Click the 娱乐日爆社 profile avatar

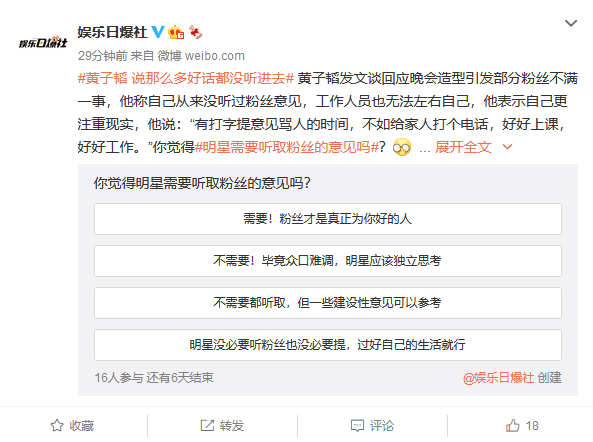[x=43, y=42]
